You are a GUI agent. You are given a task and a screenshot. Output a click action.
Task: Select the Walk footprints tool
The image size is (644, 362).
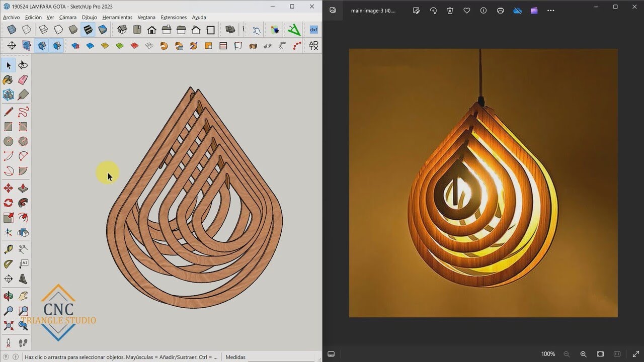pos(23,343)
